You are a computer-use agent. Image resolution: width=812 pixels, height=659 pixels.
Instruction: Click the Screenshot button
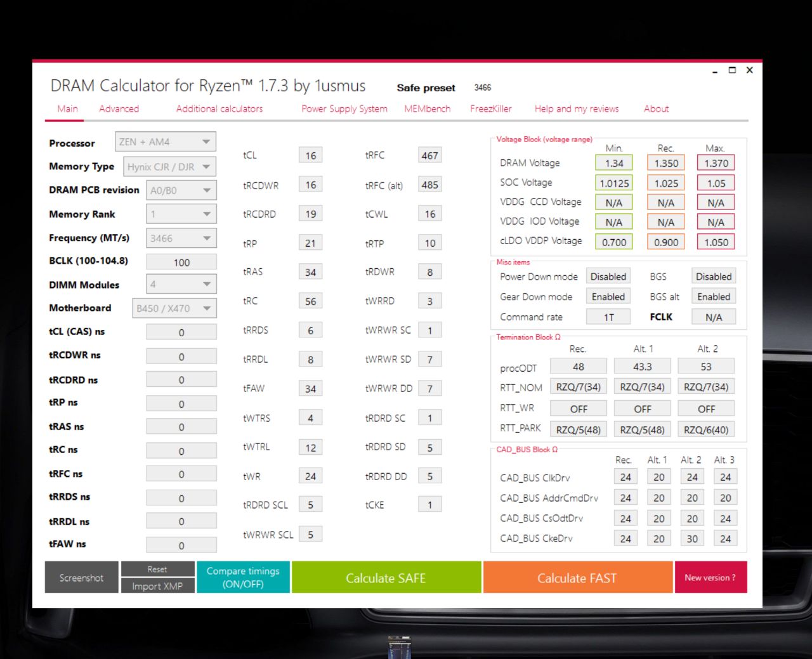[x=81, y=577]
